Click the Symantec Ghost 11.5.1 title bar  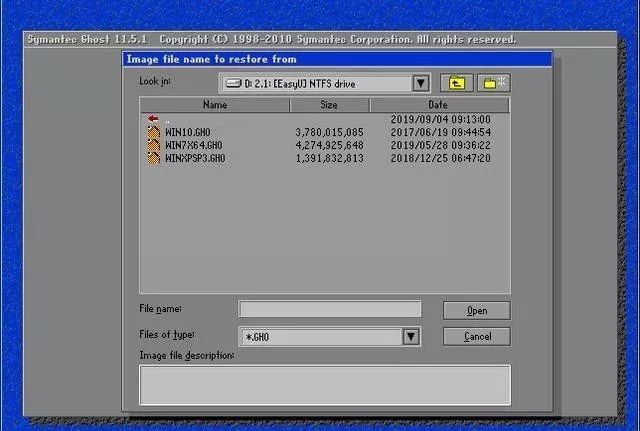tap(320, 40)
